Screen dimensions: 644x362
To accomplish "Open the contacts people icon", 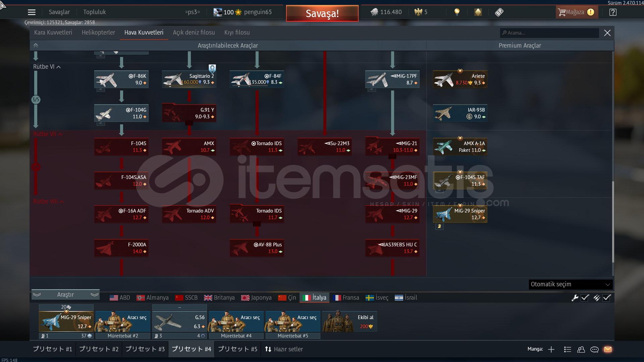I will 581,349.
